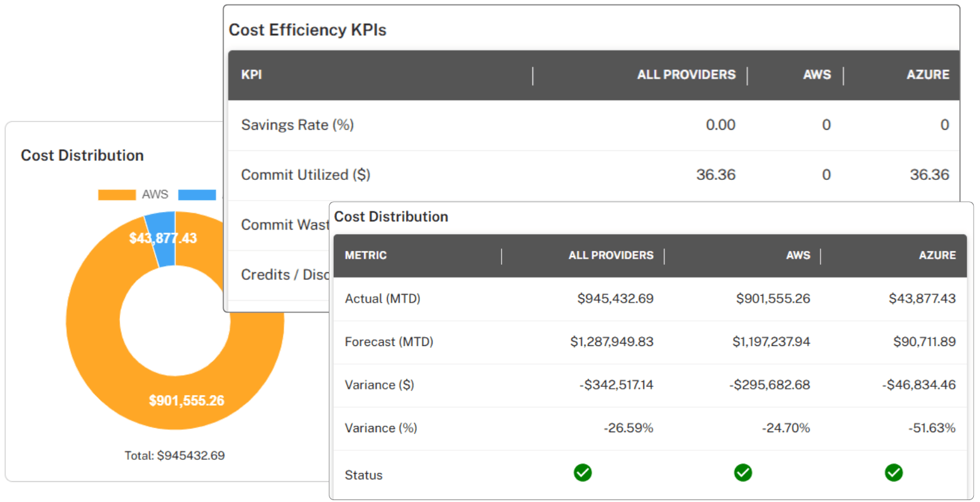Click the $90,711.89 Azure forecast cell
980x502 pixels.
coord(925,342)
